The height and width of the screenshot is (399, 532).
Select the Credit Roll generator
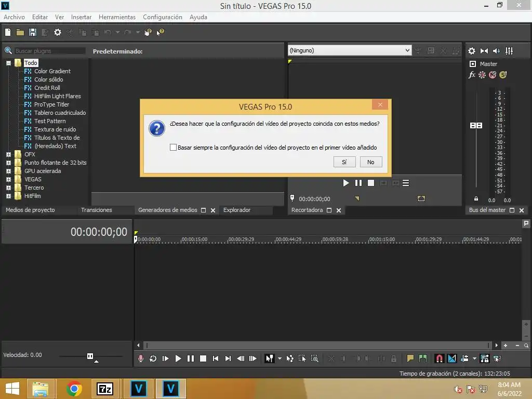47,88
